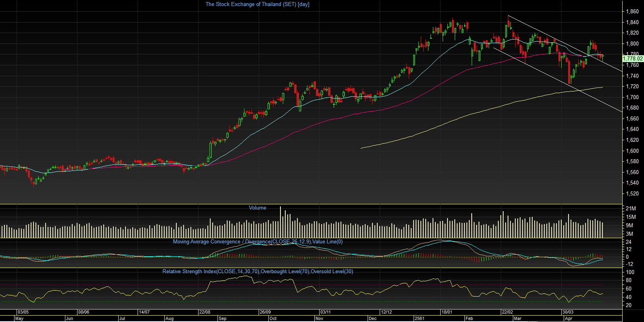Select the 18/01 date marker
Viewport: 644px width, 322px height.
[447, 312]
